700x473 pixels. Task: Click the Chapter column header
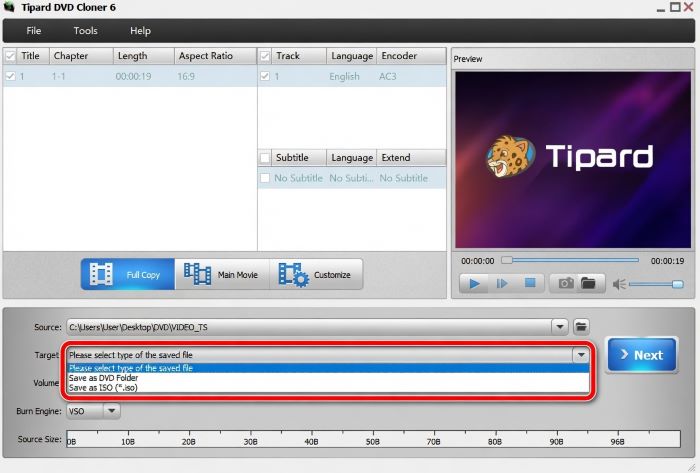click(x=81, y=56)
